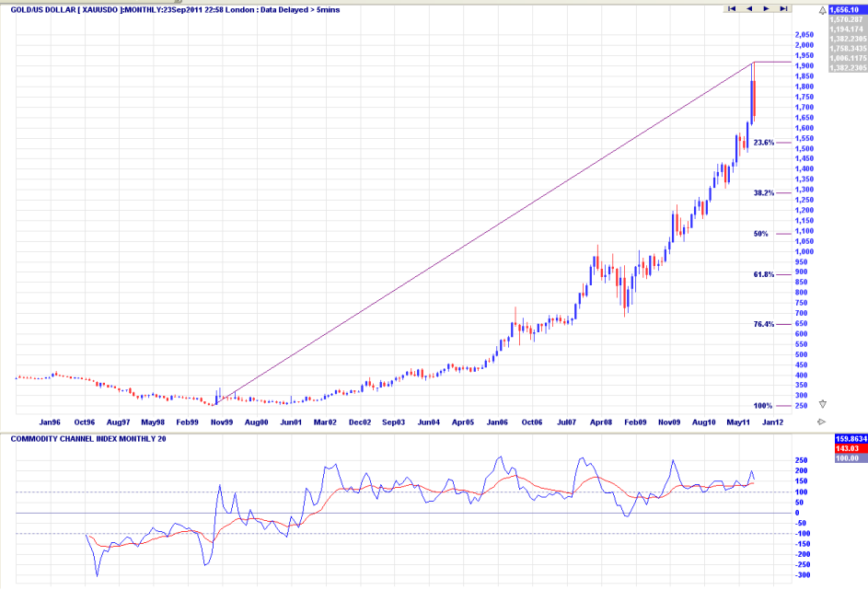Click the Jan06 date label
Screen dimensions: 868x590
point(497,422)
